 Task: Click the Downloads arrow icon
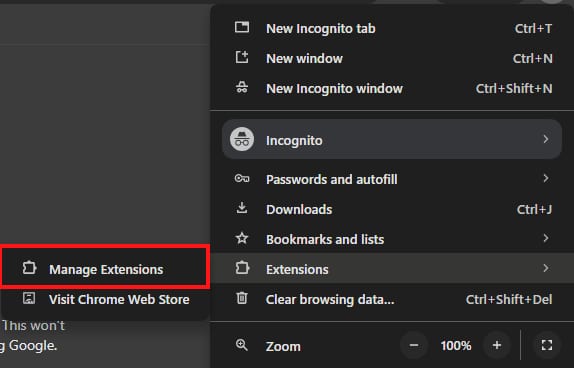click(x=242, y=208)
